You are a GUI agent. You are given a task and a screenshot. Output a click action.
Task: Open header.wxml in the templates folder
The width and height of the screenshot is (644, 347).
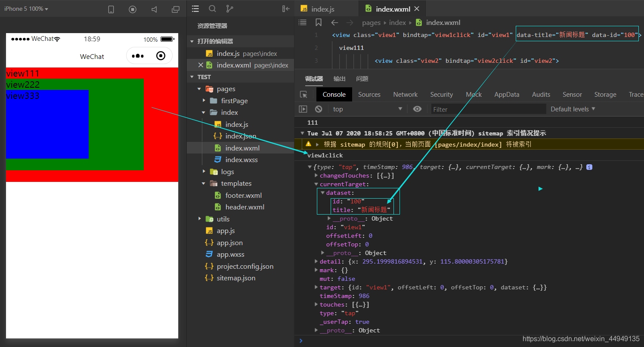click(245, 207)
